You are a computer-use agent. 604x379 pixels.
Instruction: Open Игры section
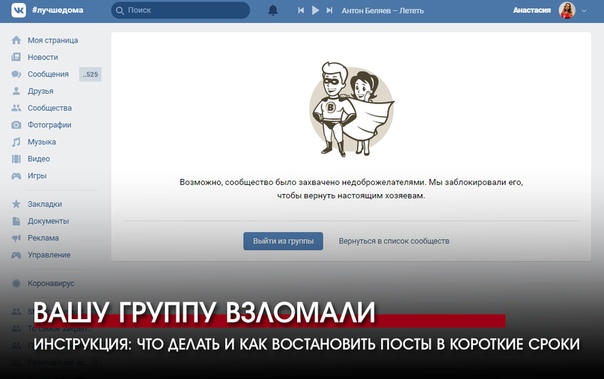tap(37, 176)
